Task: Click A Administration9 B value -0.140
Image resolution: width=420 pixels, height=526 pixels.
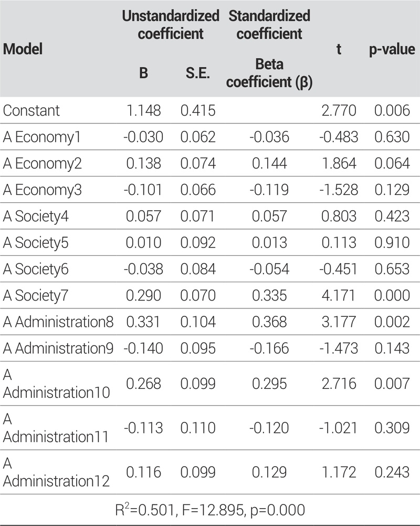Action: tap(143, 348)
